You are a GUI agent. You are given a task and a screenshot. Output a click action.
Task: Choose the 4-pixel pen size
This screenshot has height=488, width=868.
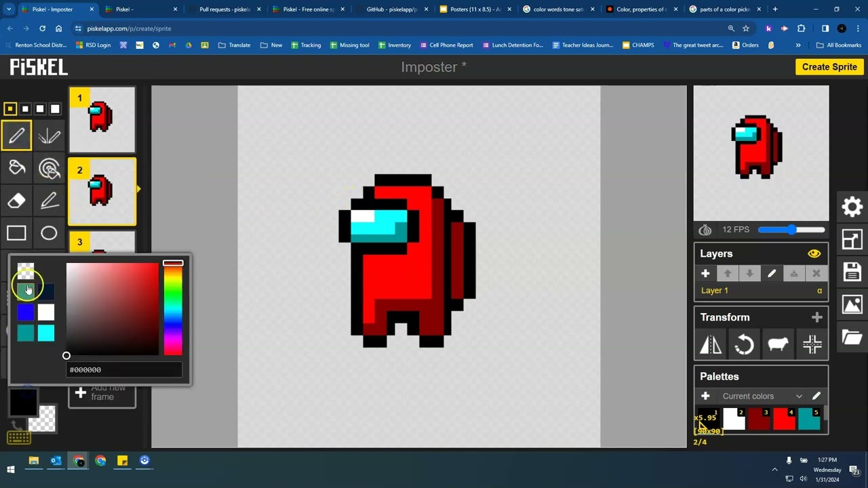coord(55,108)
